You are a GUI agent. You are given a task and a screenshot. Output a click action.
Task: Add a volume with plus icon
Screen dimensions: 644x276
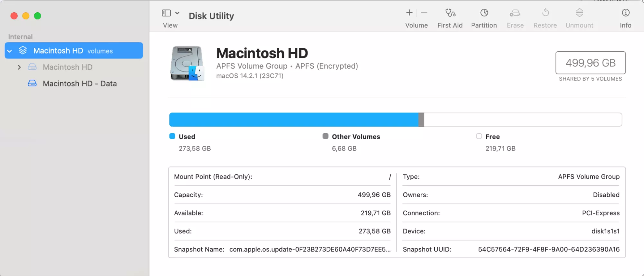pyautogui.click(x=409, y=13)
